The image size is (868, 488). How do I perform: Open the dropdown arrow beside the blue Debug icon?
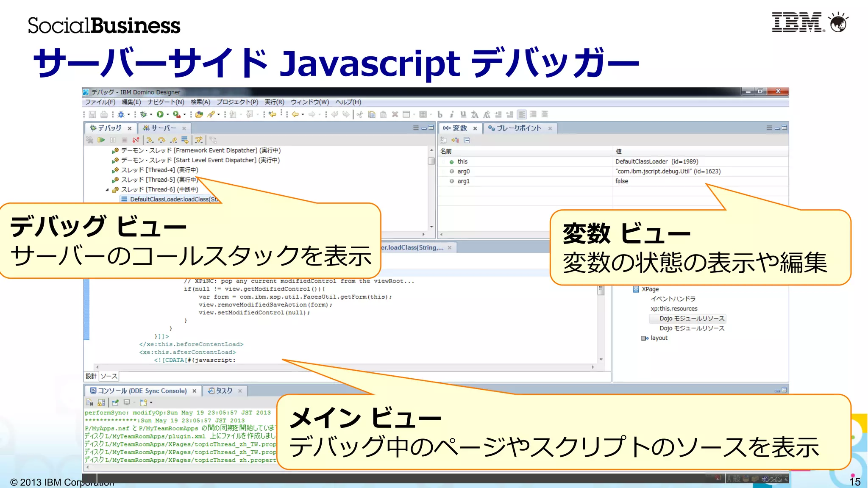pos(129,114)
